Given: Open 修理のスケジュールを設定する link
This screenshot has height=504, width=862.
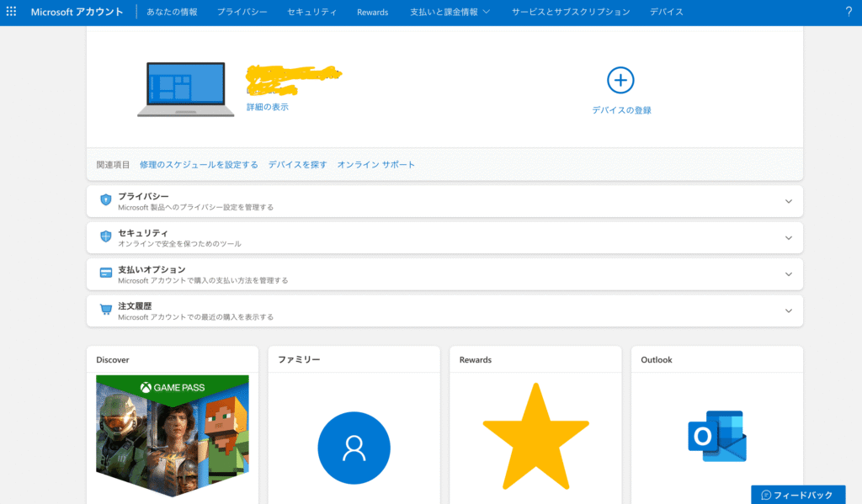Looking at the screenshot, I should 199,165.
